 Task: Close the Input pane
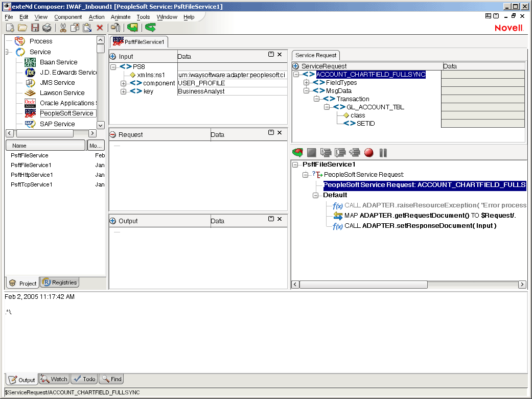pyautogui.click(x=280, y=54)
